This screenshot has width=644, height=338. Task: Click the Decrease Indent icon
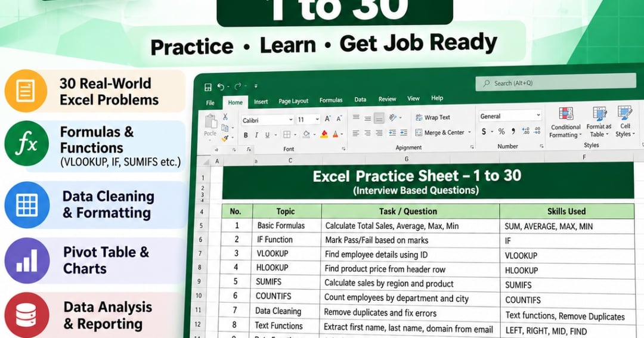[x=392, y=133]
